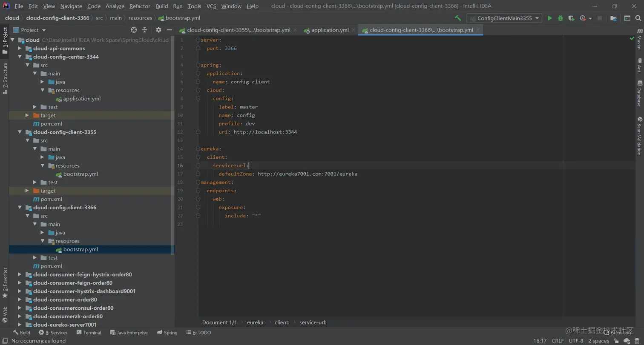The height and width of the screenshot is (345, 644).
Task: Expand the cloud-eureka-server7001 module node
Action: (20, 325)
